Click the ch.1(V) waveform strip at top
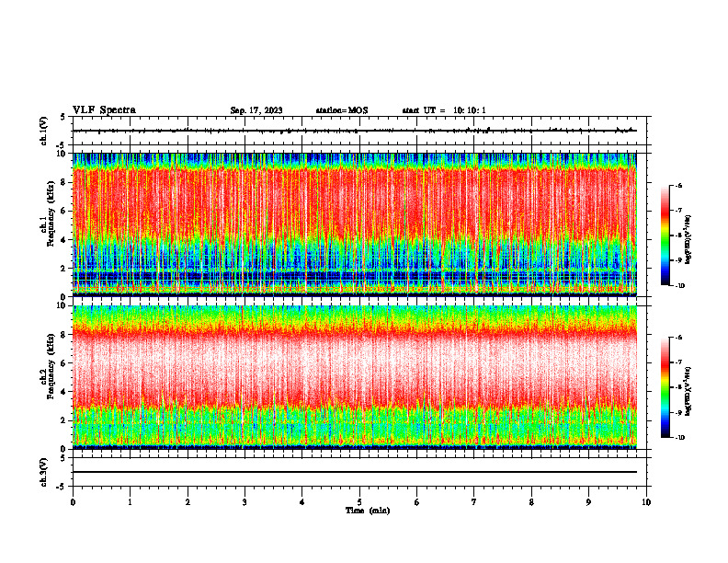 click(359, 131)
